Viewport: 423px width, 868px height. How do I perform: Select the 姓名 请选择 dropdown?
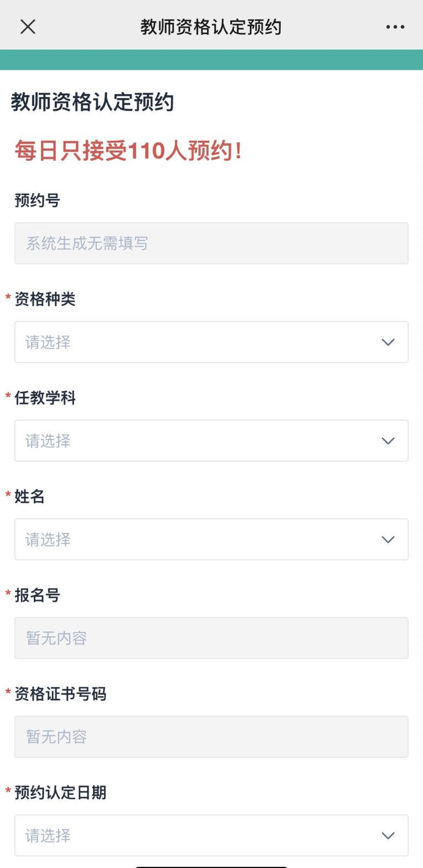pyautogui.click(x=199, y=540)
